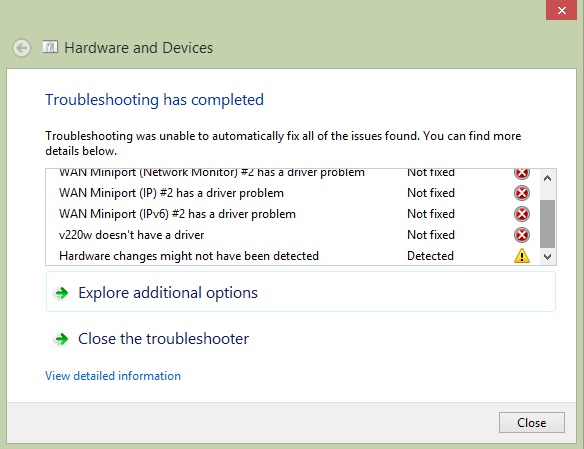Choose Close the troubleshooter option

click(x=301, y=339)
